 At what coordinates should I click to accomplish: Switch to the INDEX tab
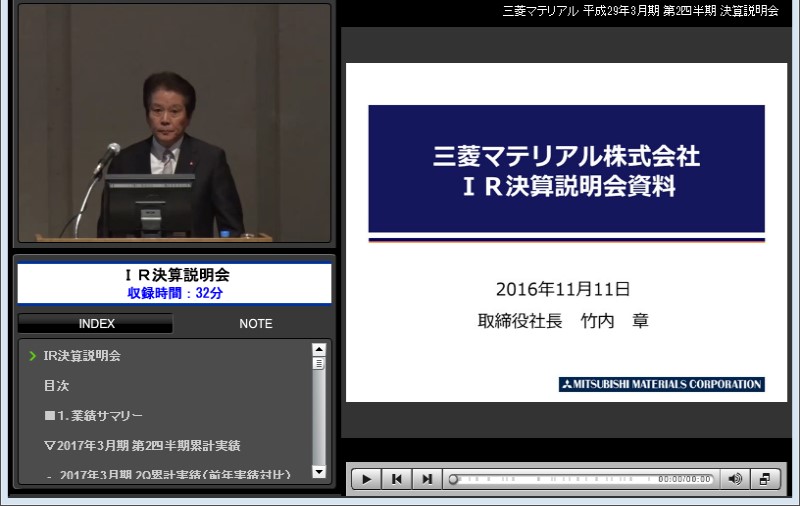pos(96,324)
